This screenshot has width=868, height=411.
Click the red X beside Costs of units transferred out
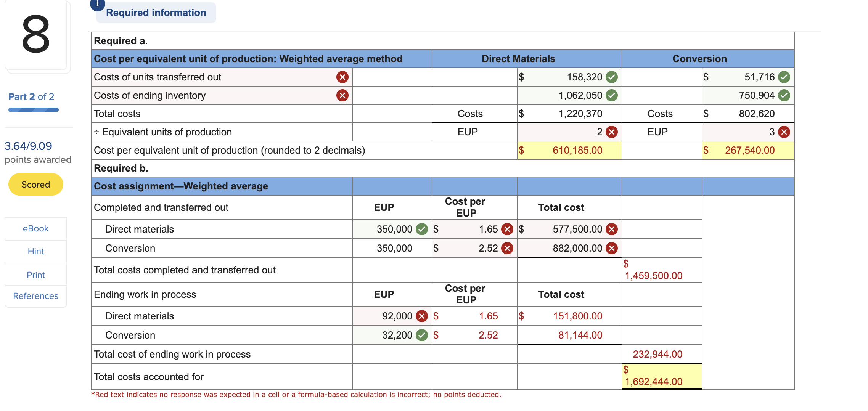tap(342, 77)
